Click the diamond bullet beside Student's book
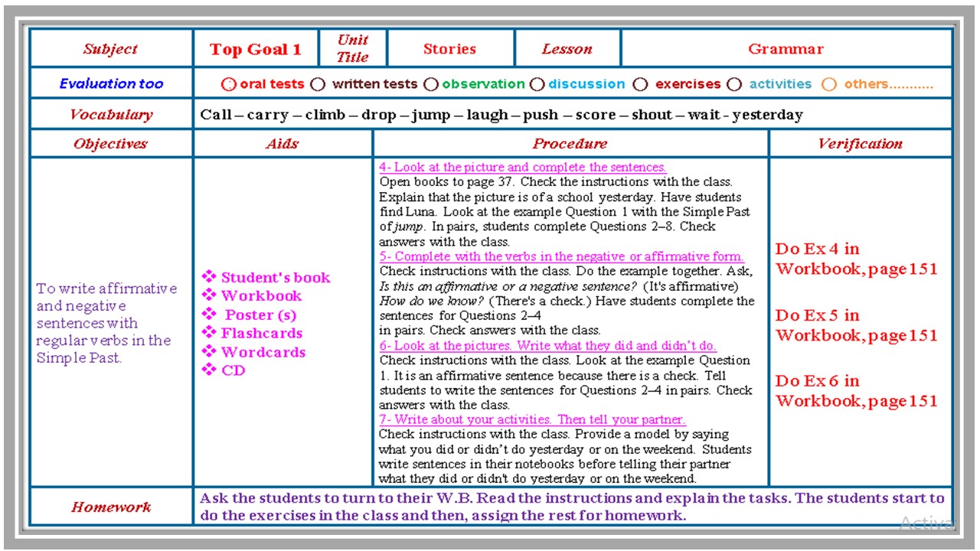 click(x=209, y=277)
